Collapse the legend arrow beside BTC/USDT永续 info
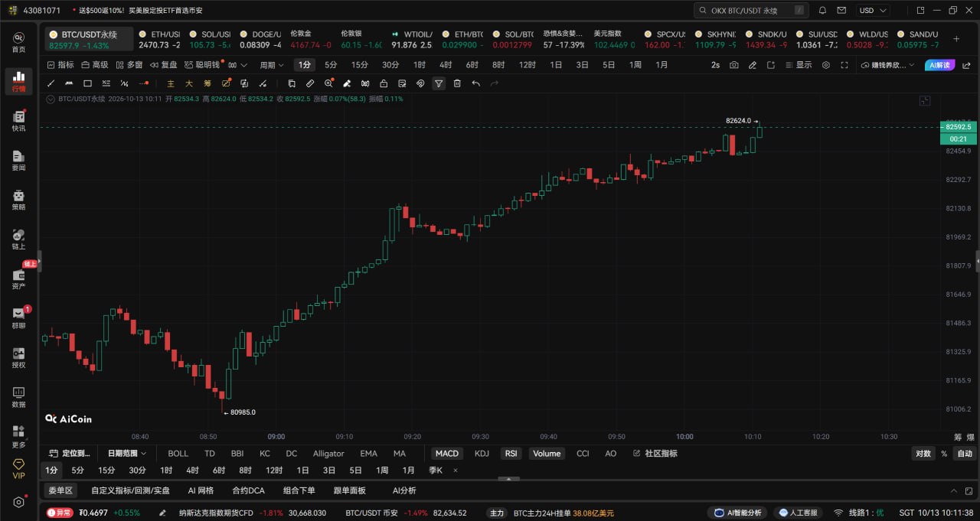Viewport: 980px width, 521px height. coord(51,99)
